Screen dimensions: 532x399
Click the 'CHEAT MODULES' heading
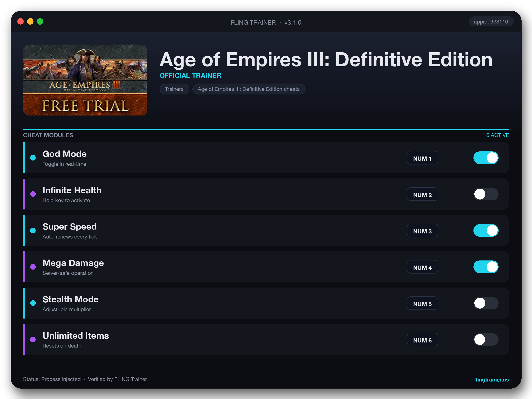click(48, 135)
